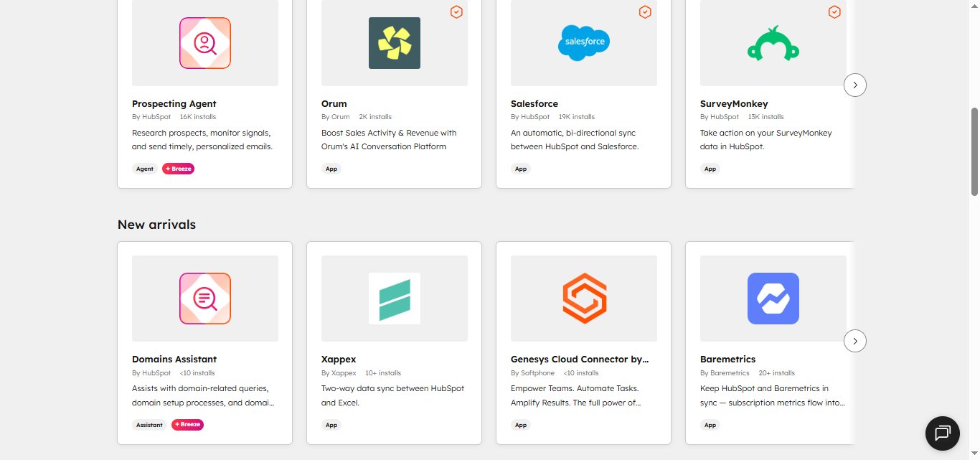Image resolution: width=980 pixels, height=460 pixels.
Task: Click Domains Assistant 'Assists with domain-related' description
Action: (x=203, y=395)
